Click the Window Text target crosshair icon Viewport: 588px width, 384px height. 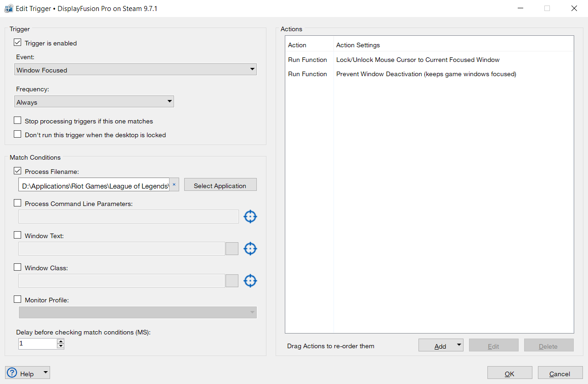point(250,249)
